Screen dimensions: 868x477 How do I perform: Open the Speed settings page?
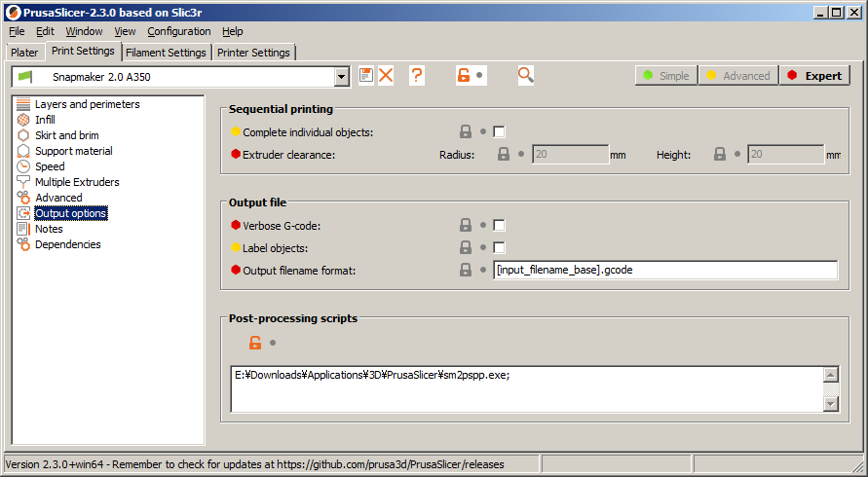point(50,166)
